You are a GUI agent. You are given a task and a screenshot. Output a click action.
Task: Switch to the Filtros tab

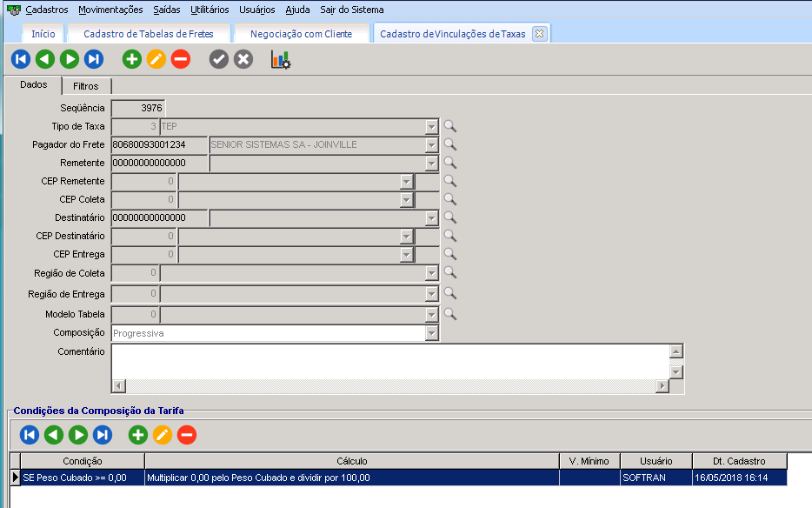click(86, 86)
